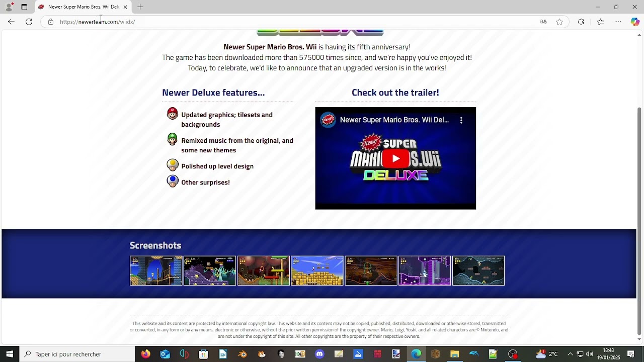The image size is (644, 362).
Task: Play the Newer Super Mario Bros. Wii Deluxe trailer
Action: pyautogui.click(x=395, y=159)
